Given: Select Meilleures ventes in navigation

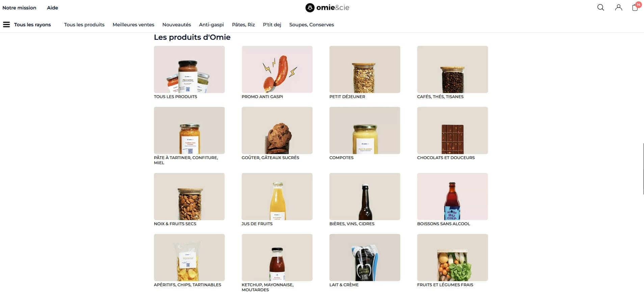Looking at the screenshot, I should pos(133,25).
